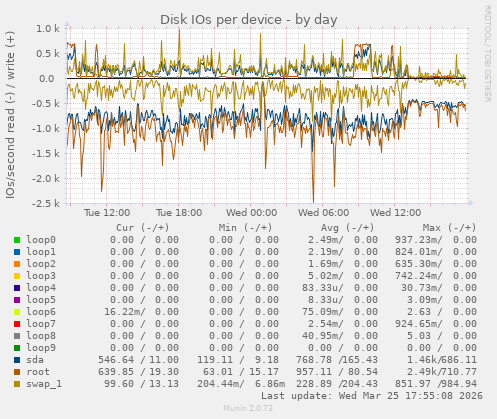Click the sda navy legend swatch

point(17,360)
